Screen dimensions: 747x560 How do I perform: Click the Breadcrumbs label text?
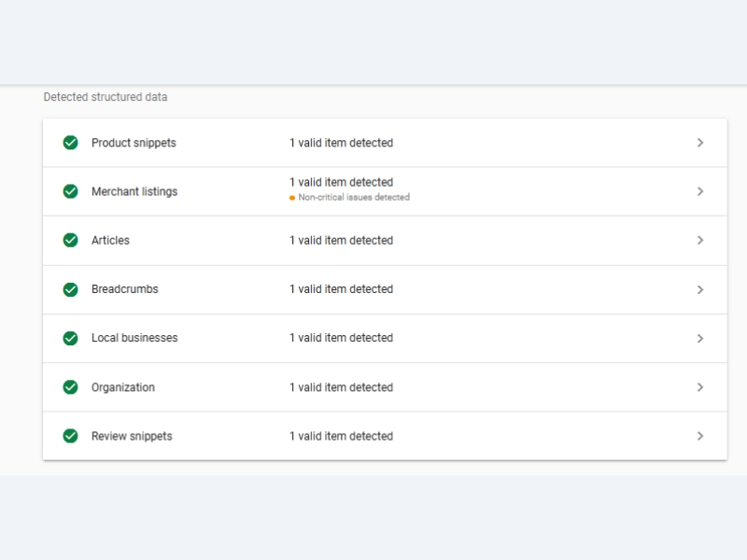[125, 289]
